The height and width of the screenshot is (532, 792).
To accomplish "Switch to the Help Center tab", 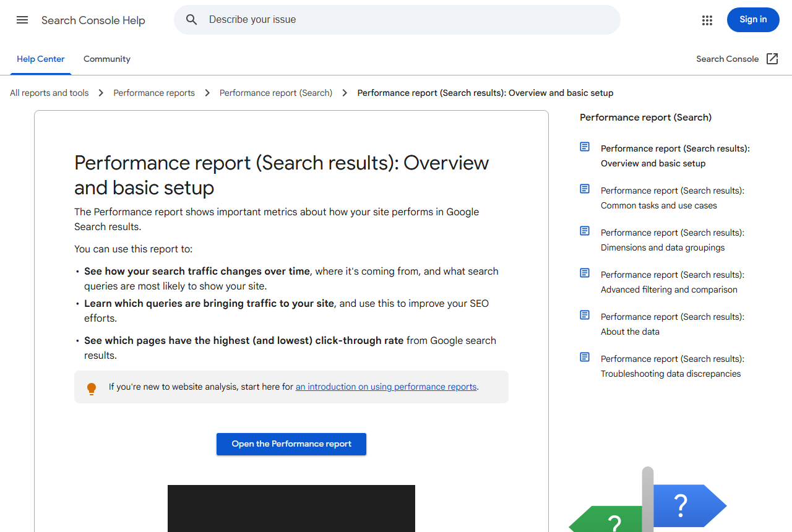I will [41, 59].
